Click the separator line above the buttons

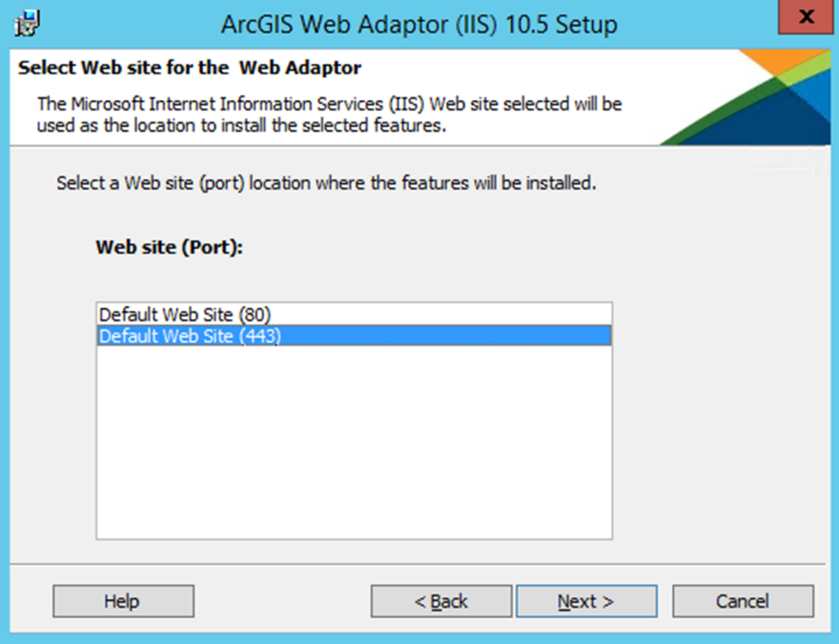click(x=419, y=563)
